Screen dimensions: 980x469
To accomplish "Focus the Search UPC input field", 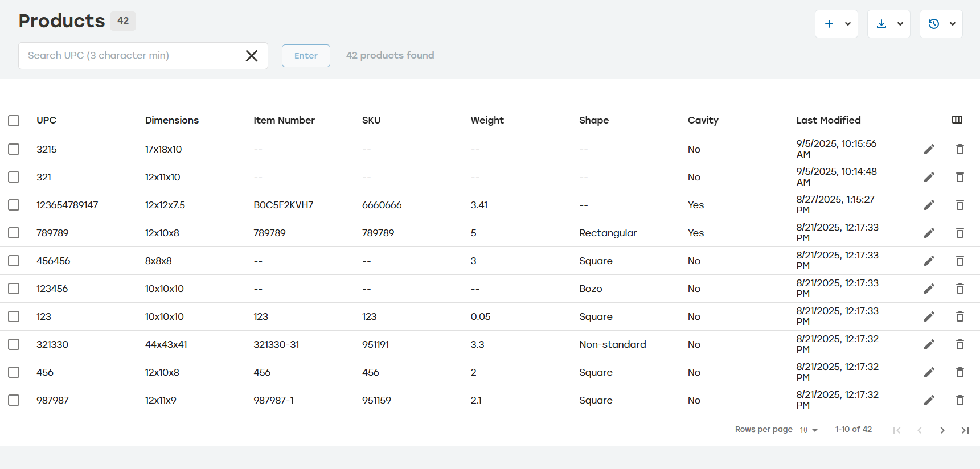I will pyautogui.click(x=131, y=56).
